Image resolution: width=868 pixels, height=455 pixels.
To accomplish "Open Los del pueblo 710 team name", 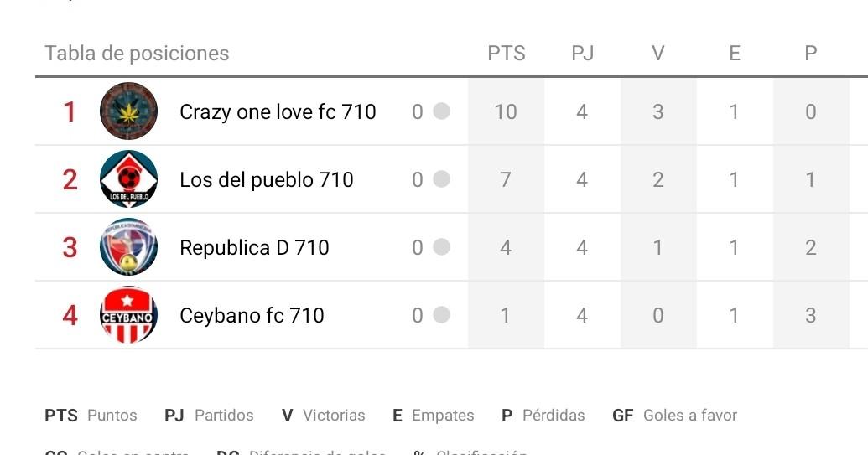I will pyautogui.click(x=266, y=179).
